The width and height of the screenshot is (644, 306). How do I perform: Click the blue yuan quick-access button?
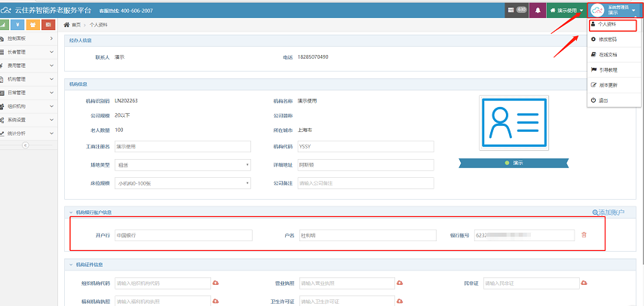(19, 25)
